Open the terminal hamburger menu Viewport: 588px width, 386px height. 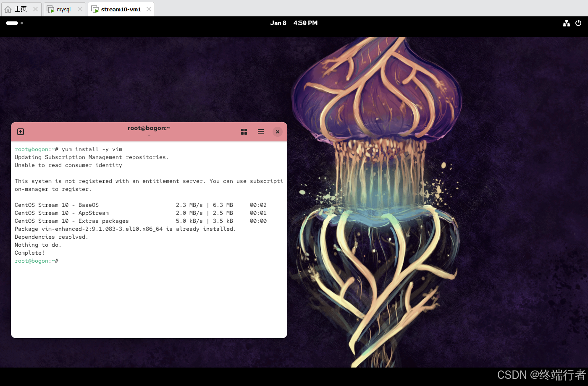(x=261, y=132)
